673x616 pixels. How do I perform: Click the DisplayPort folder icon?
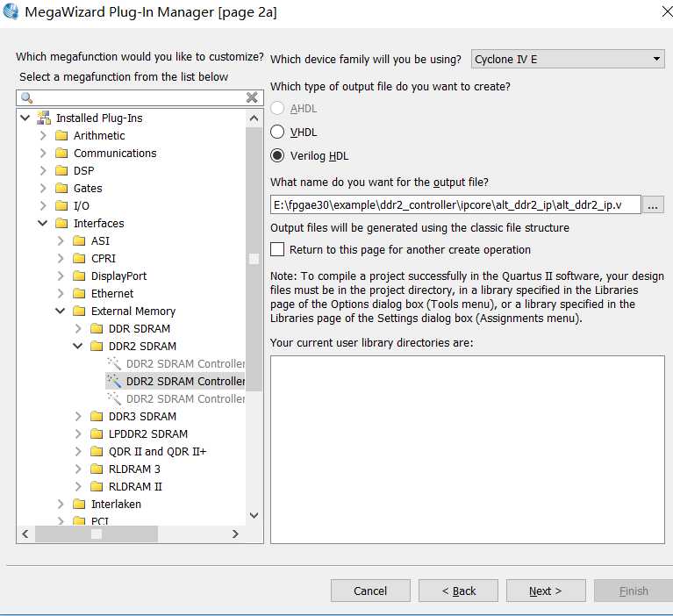pyautogui.click(x=79, y=276)
